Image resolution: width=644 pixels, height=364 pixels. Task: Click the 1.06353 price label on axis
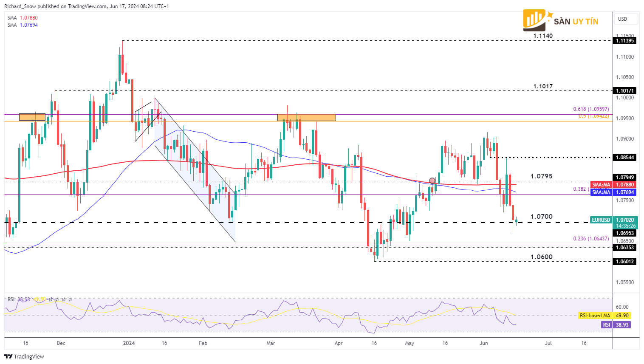(625, 248)
